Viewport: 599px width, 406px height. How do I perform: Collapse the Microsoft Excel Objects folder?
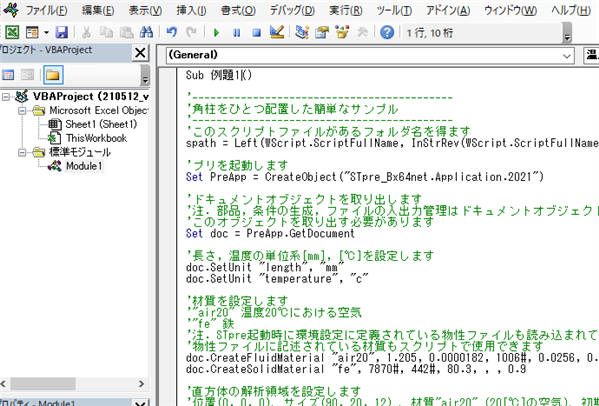22,111
